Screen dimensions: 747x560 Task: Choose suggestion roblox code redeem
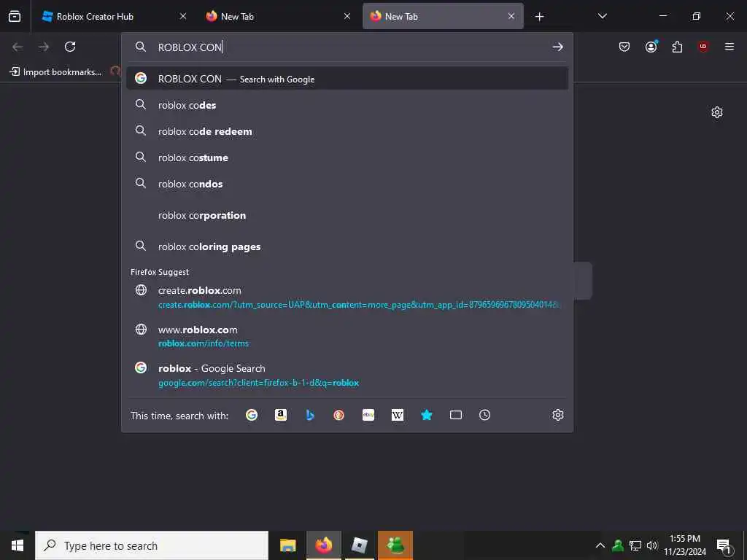click(x=347, y=131)
